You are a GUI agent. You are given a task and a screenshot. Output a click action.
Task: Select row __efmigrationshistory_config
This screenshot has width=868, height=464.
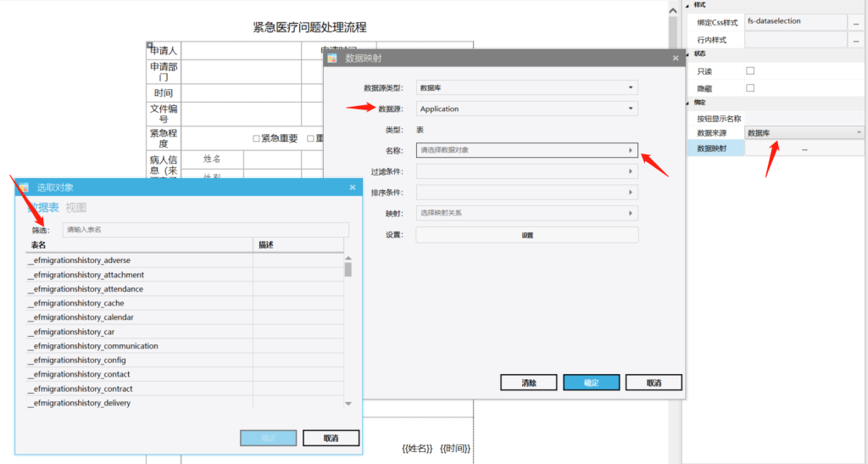click(184, 360)
